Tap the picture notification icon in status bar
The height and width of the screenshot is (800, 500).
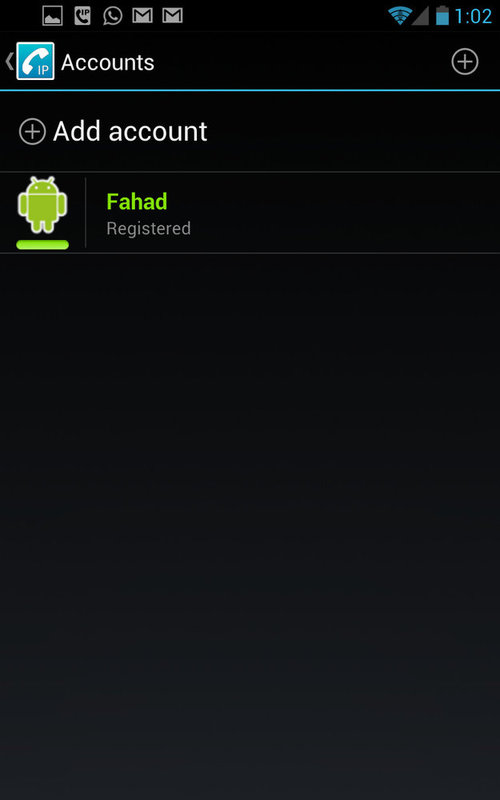pyautogui.click(x=53, y=16)
